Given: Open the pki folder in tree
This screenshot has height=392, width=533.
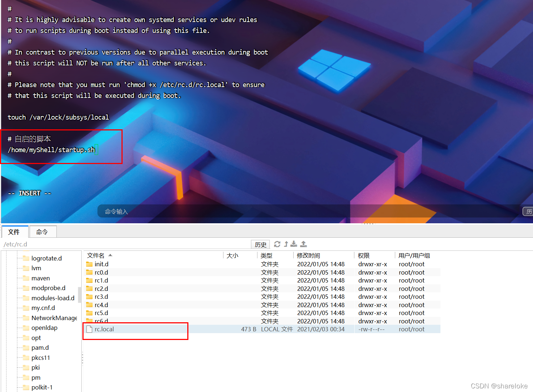Looking at the screenshot, I should (35, 367).
